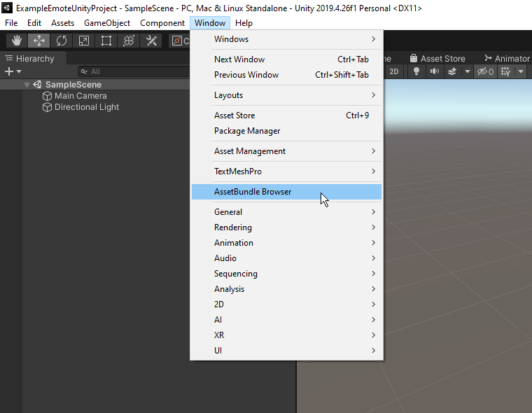Toggle scene grid visibility
The width and height of the screenshot is (532, 413).
coord(505,71)
